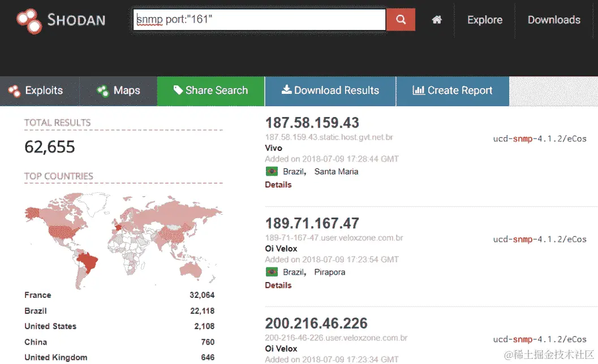Screen dimensions: 598x364
Task: Click the Brazil flag beside Pirapora
Action: pos(272,272)
